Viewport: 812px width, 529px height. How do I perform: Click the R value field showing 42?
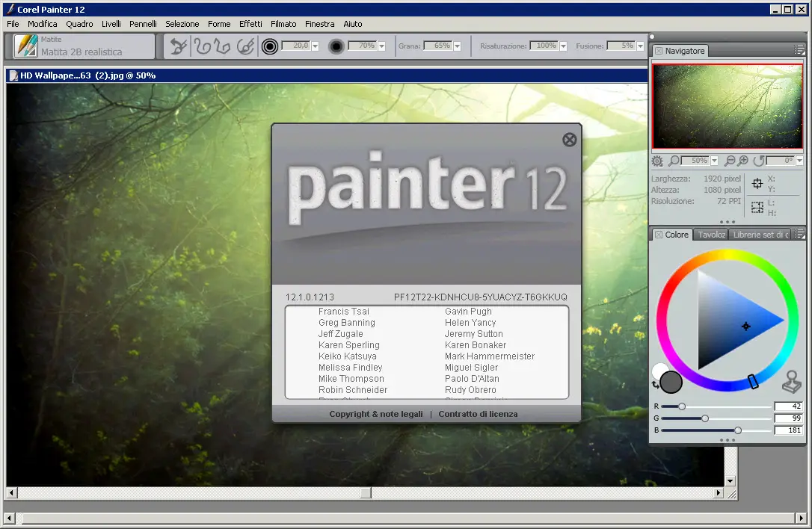click(788, 406)
